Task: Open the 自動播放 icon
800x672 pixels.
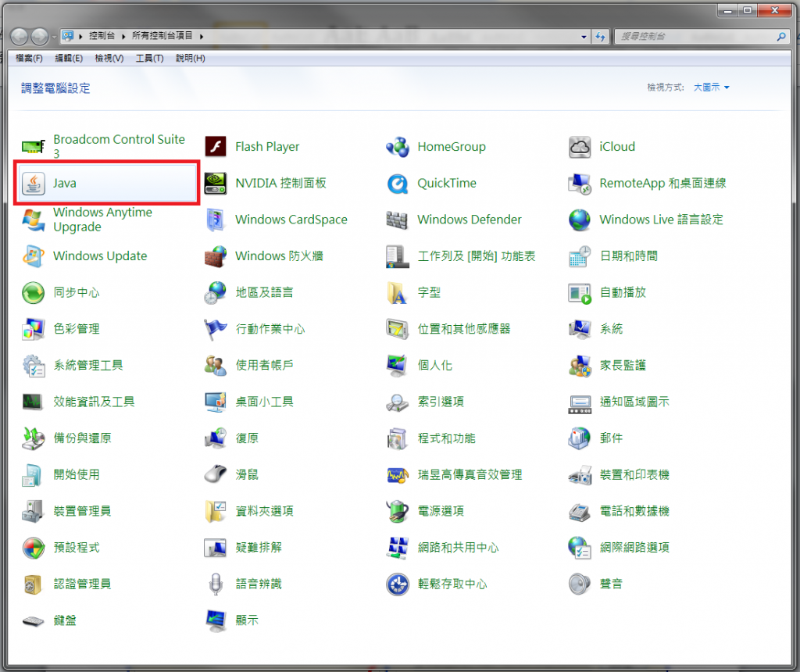Action: [x=580, y=293]
